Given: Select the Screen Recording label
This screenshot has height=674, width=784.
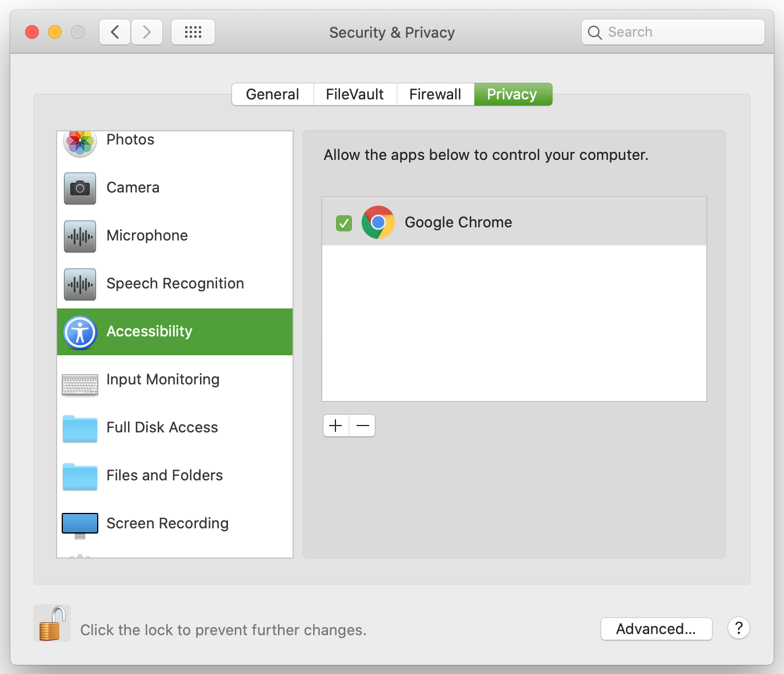Looking at the screenshot, I should point(167,524).
